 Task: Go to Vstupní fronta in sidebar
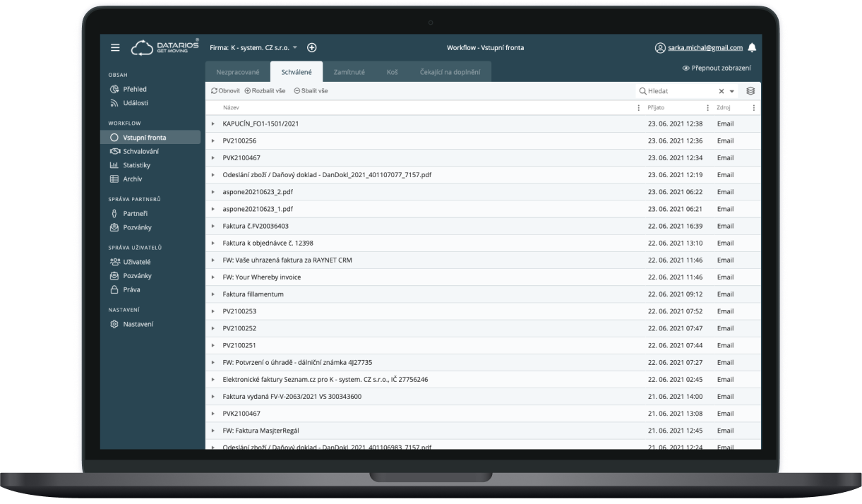150,137
